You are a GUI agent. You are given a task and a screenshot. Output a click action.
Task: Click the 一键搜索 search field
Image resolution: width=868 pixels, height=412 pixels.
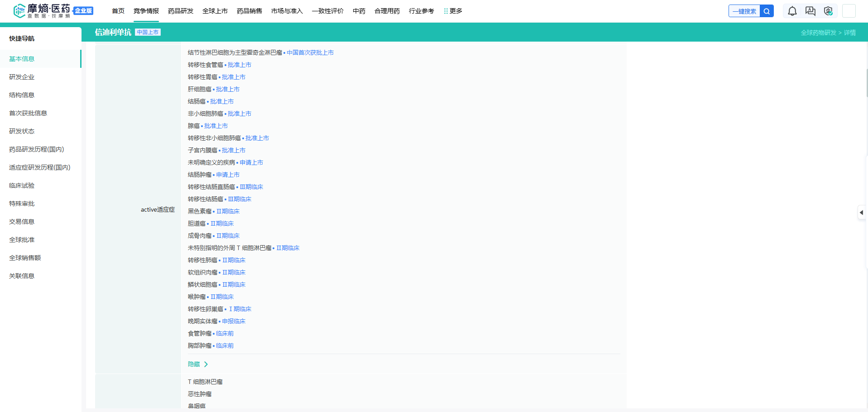tap(744, 11)
